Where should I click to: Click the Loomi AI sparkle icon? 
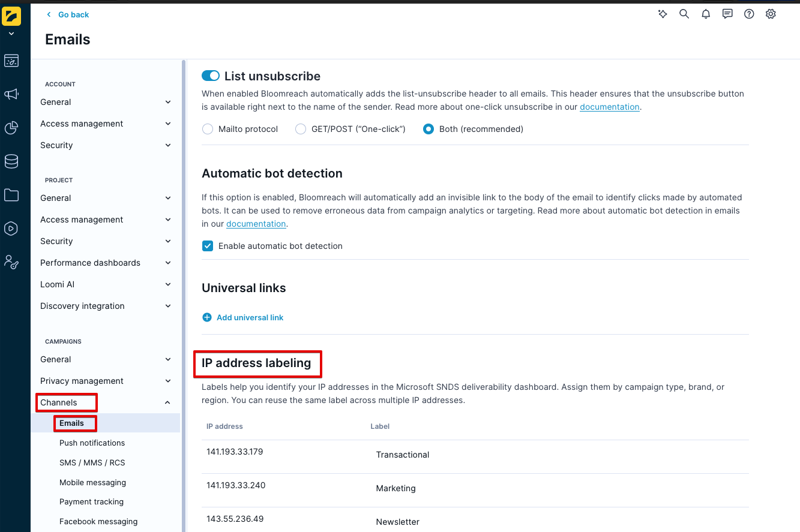[663, 14]
